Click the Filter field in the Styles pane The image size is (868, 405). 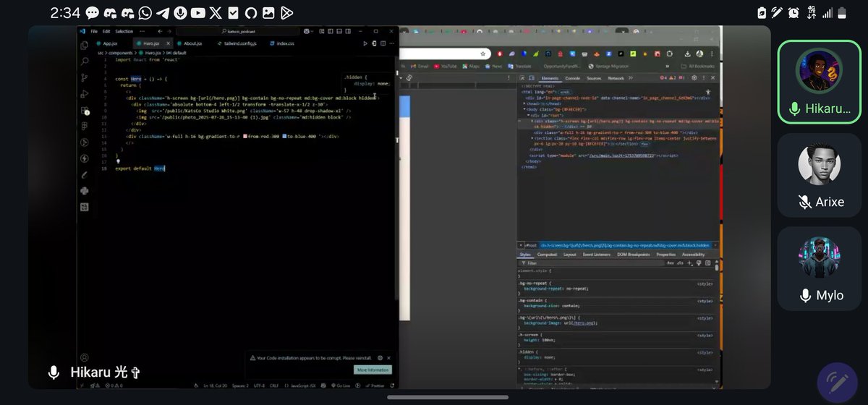(x=592, y=263)
